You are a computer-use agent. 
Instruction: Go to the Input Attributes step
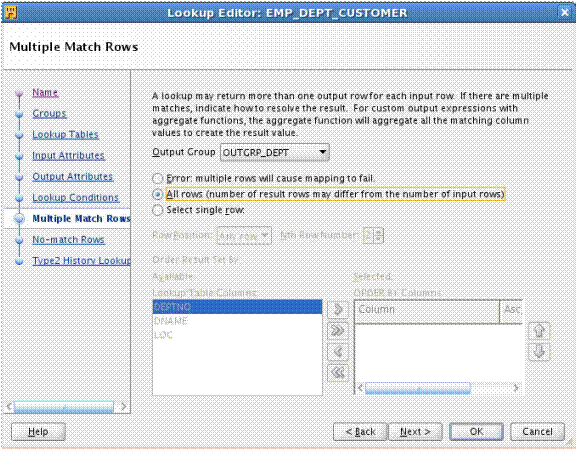68,155
